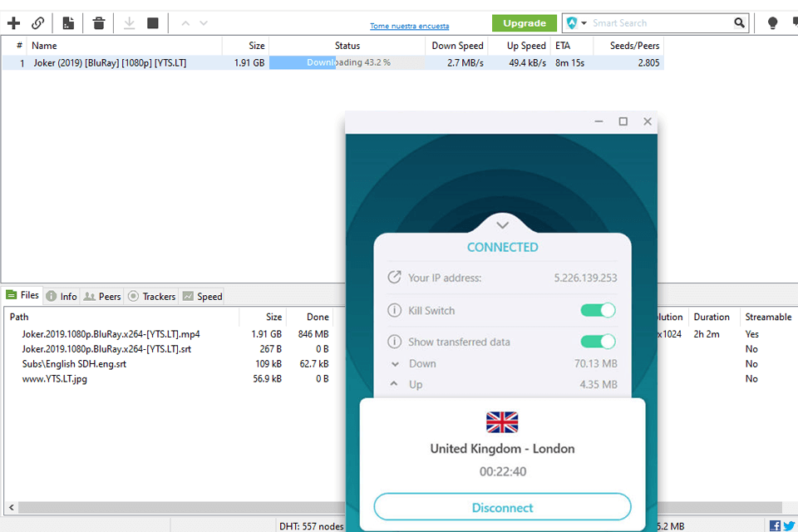Switch to the Files tab

pyautogui.click(x=22, y=295)
